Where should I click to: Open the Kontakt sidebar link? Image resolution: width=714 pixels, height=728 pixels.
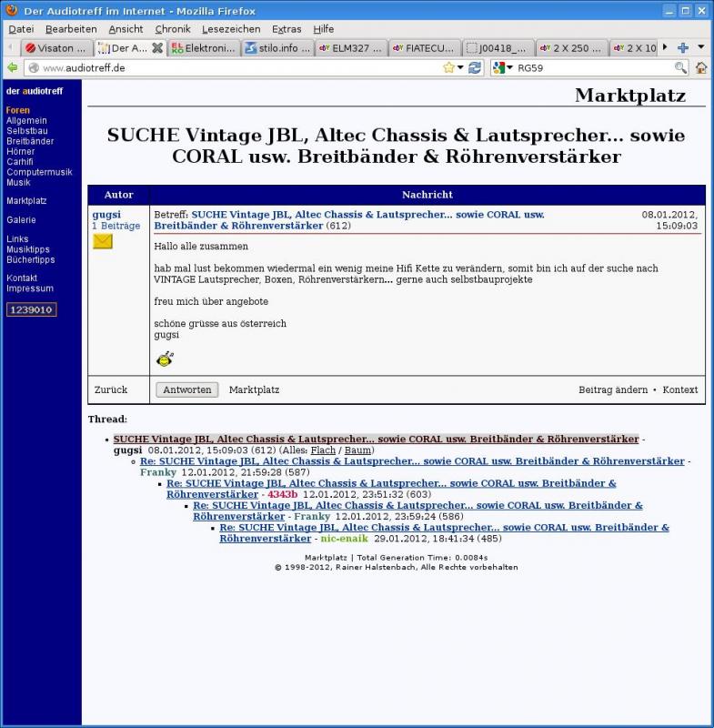[x=22, y=278]
